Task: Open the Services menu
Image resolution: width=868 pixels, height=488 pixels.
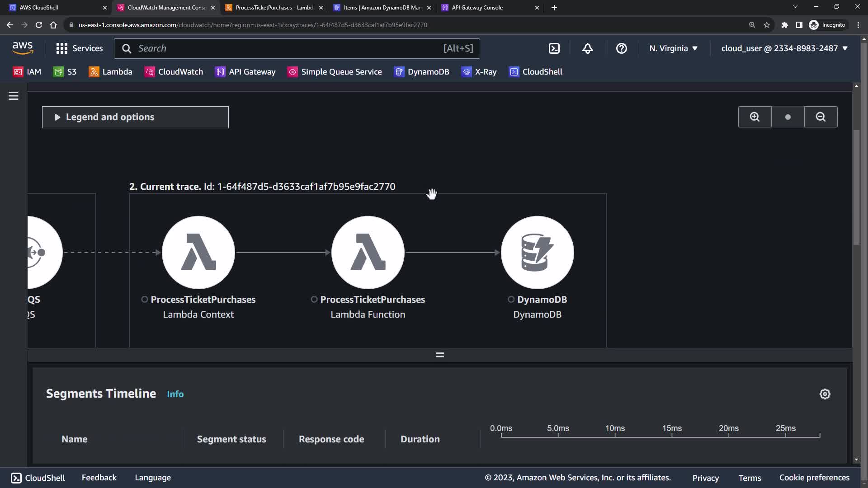Action: click(x=80, y=48)
